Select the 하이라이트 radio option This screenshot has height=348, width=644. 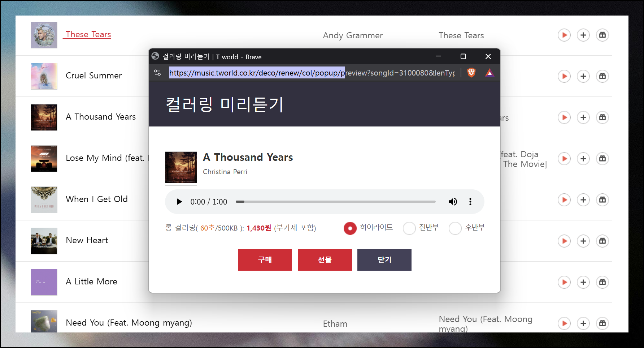click(350, 228)
